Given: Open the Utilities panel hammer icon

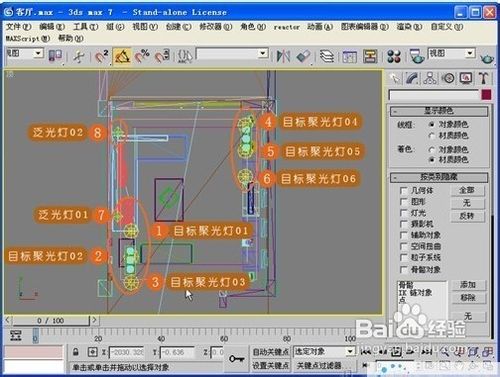Looking at the screenshot, I should pyautogui.click(x=483, y=79).
